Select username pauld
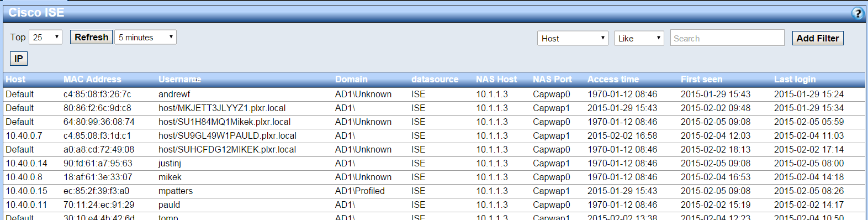Screen dimensions: 868x220 (169, 205)
